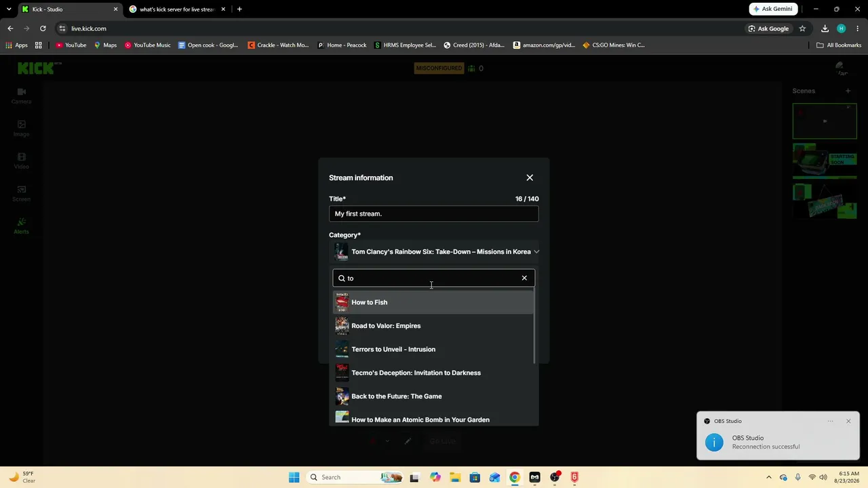The width and height of the screenshot is (868, 488).
Task: Close the OBS Studio notification
Action: tap(848, 421)
